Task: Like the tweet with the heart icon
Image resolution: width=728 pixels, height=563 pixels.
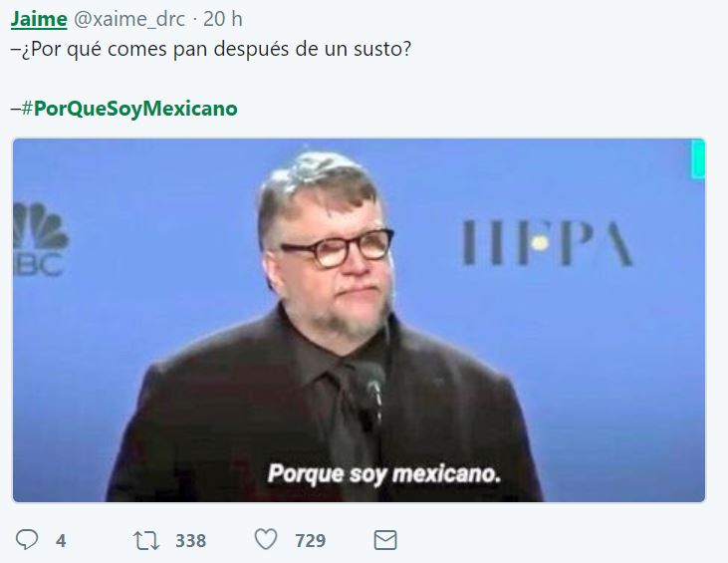Action: pyautogui.click(x=266, y=539)
